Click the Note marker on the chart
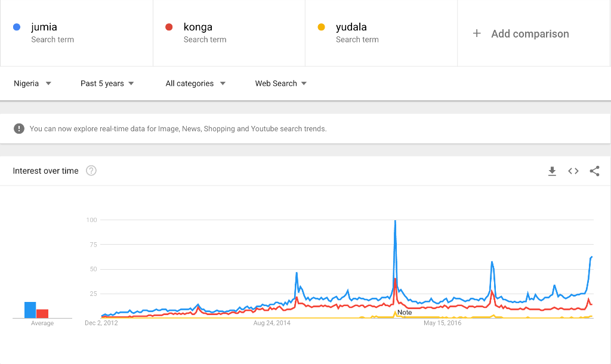Viewport: 611px width, 364px height. 404,313
